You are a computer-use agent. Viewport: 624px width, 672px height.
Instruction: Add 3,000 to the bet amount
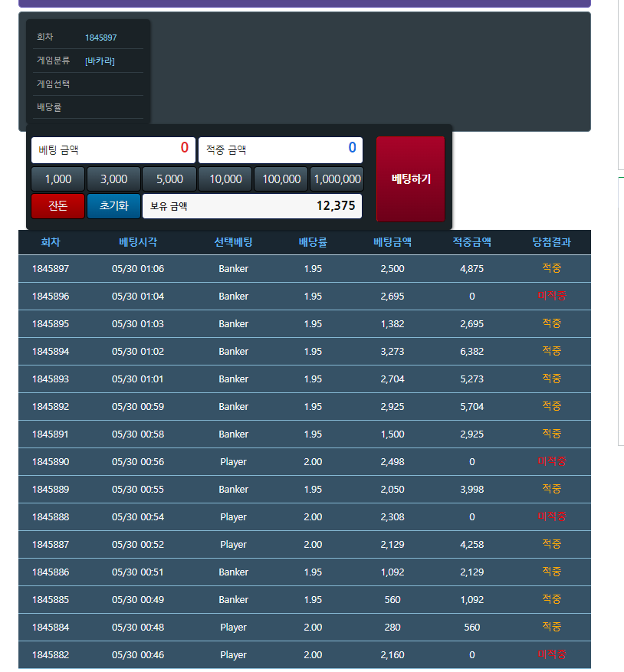coord(113,179)
